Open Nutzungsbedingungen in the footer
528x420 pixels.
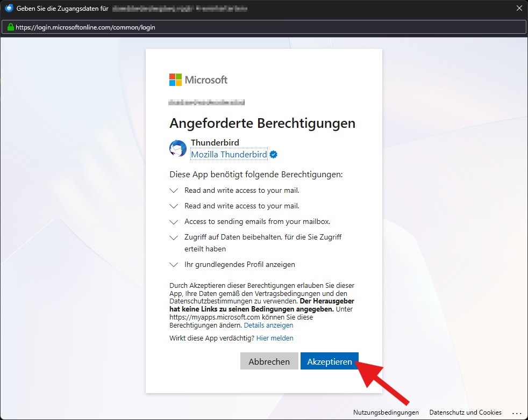[x=386, y=412]
